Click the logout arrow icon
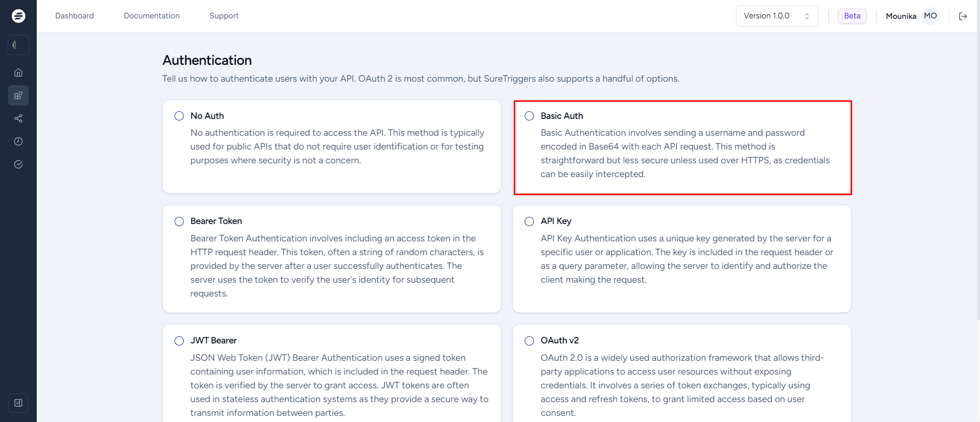 [963, 16]
